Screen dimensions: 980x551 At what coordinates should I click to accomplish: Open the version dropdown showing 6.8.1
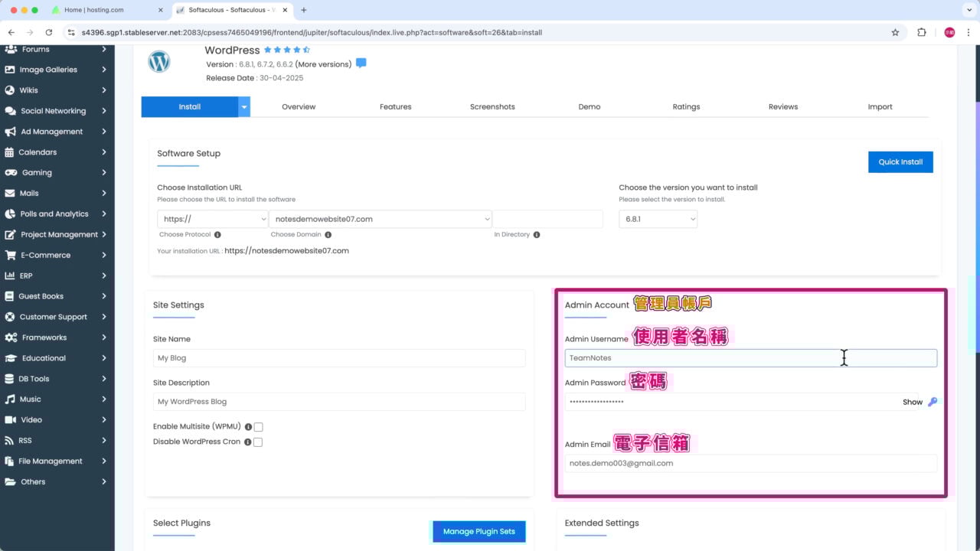click(x=658, y=219)
